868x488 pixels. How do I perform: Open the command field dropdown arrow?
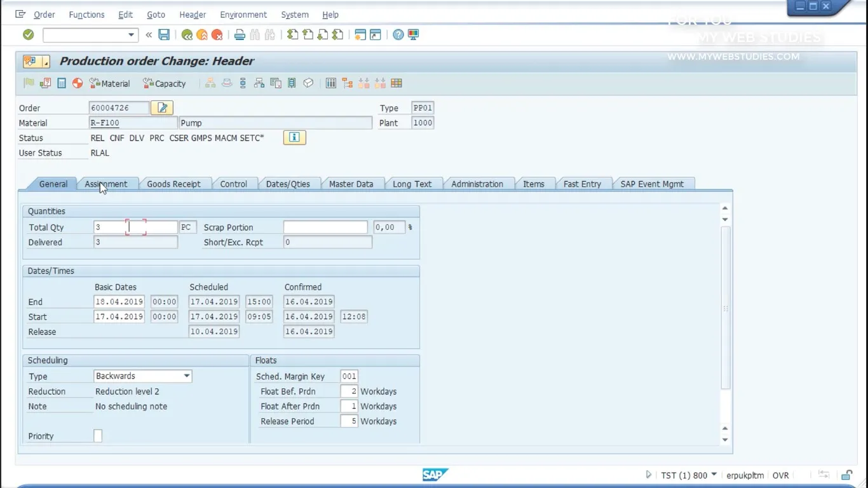pos(132,35)
